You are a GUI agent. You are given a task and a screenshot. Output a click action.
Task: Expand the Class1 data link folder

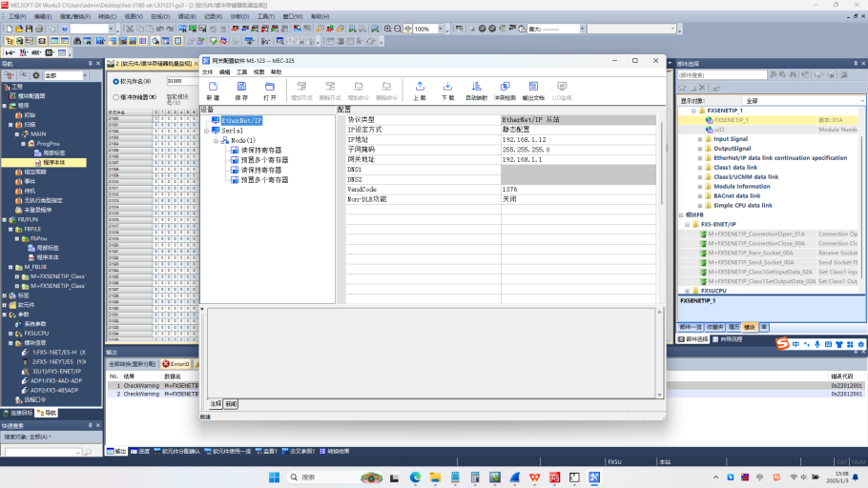pyautogui.click(x=700, y=168)
